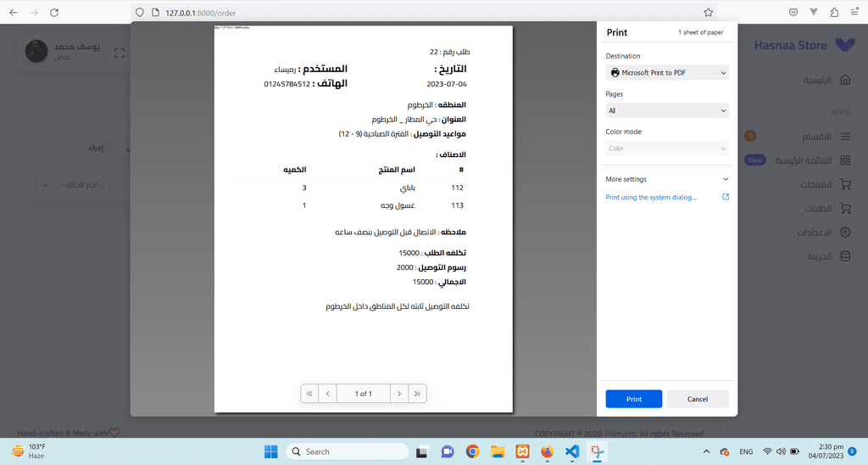Open the اختر الحاله status dropdown
Screen dimensions: 868x465
coord(72,185)
